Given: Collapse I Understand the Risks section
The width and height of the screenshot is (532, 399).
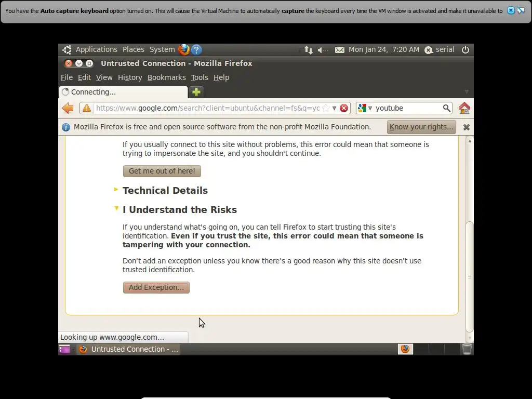Looking at the screenshot, I should (x=116, y=208).
